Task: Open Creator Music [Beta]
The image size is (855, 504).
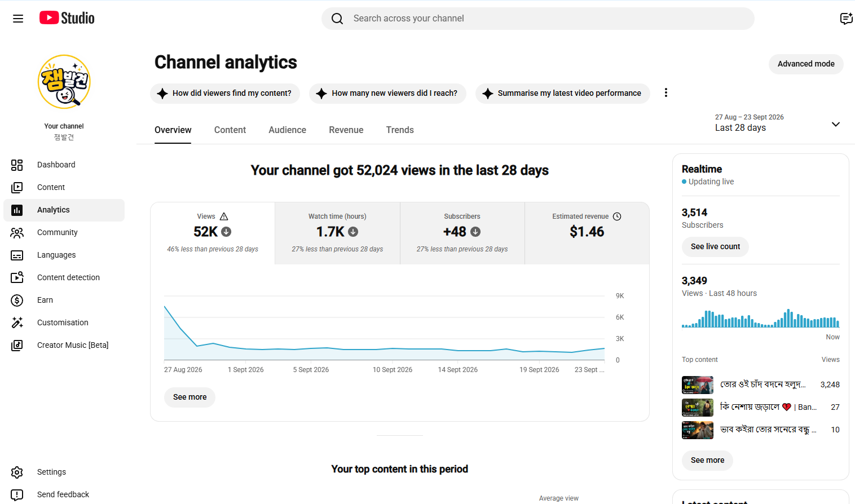Action: 64,345
